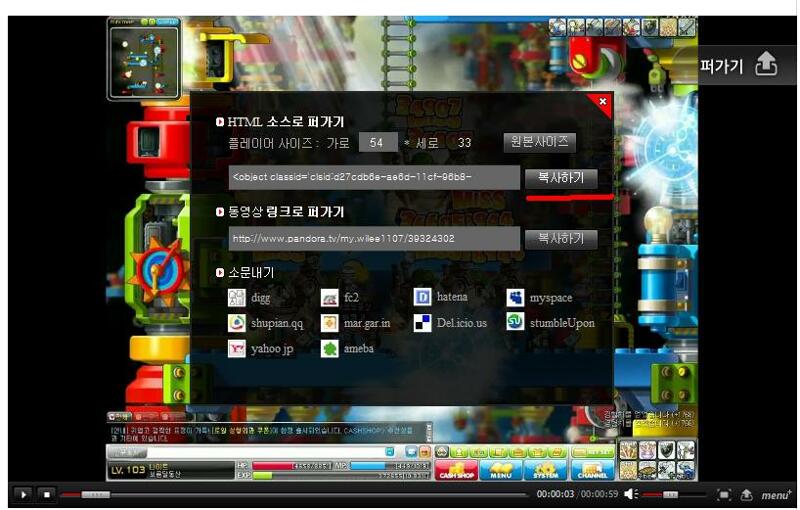Click the 00:00:03 elapsed time text
Viewport: 800px width, 510px height.
(x=555, y=494)
